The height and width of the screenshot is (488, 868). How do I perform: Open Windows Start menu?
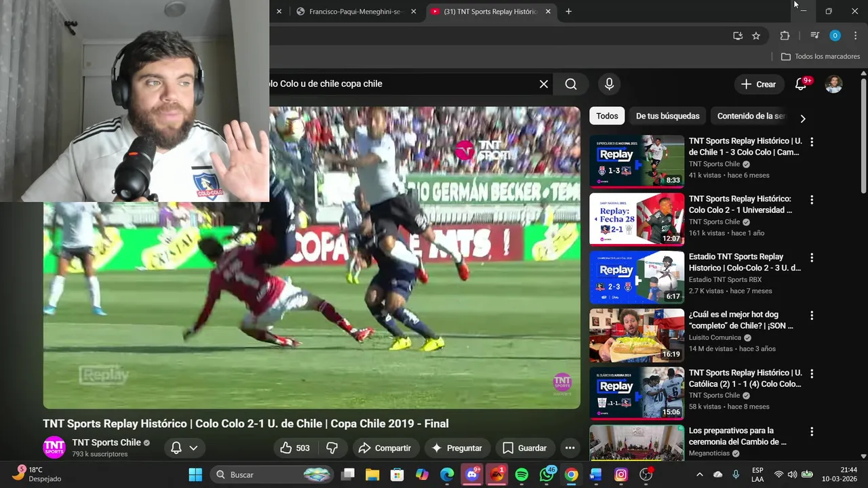click(x=195, y=474)
